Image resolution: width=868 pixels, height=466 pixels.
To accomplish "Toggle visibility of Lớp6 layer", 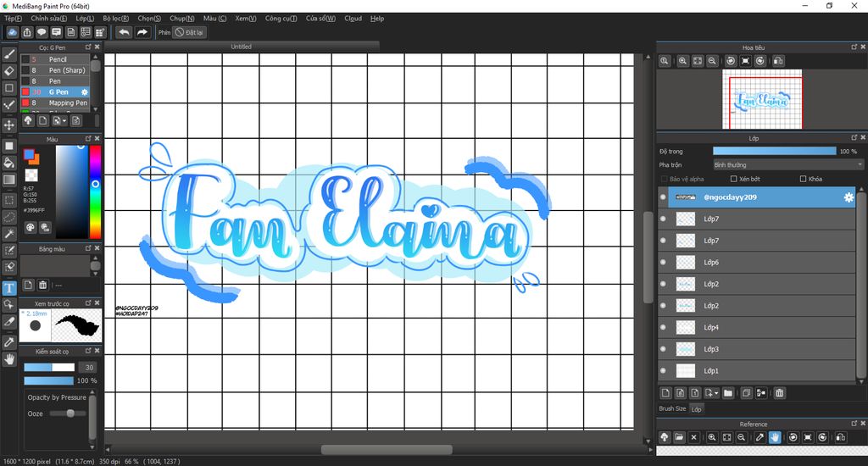I will tap(663, 263).
